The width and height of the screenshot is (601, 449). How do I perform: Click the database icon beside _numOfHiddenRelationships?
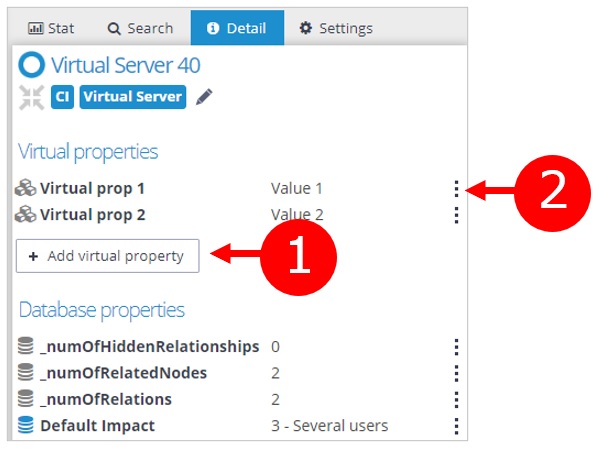pos(27,347)
